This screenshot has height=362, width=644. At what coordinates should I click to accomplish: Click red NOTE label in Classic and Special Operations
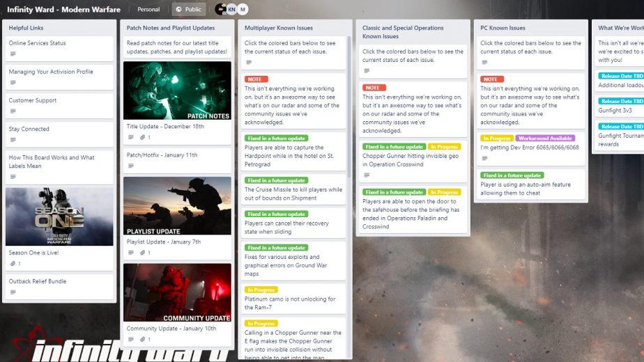click(374, 88)
